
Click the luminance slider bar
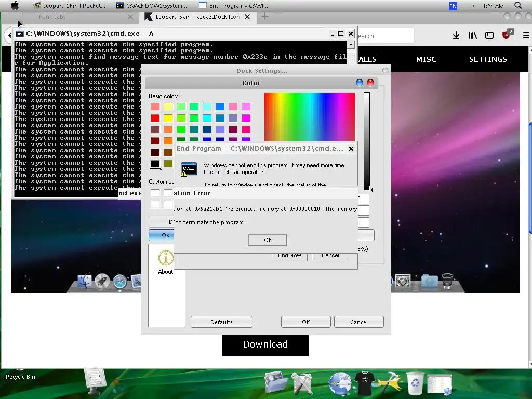366,141
